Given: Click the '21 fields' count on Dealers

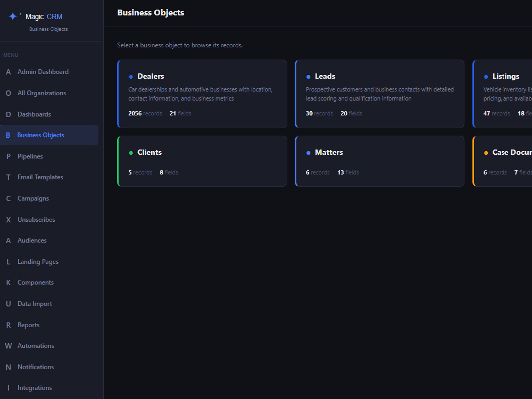Looking at the screenshot, I should 180,114.
